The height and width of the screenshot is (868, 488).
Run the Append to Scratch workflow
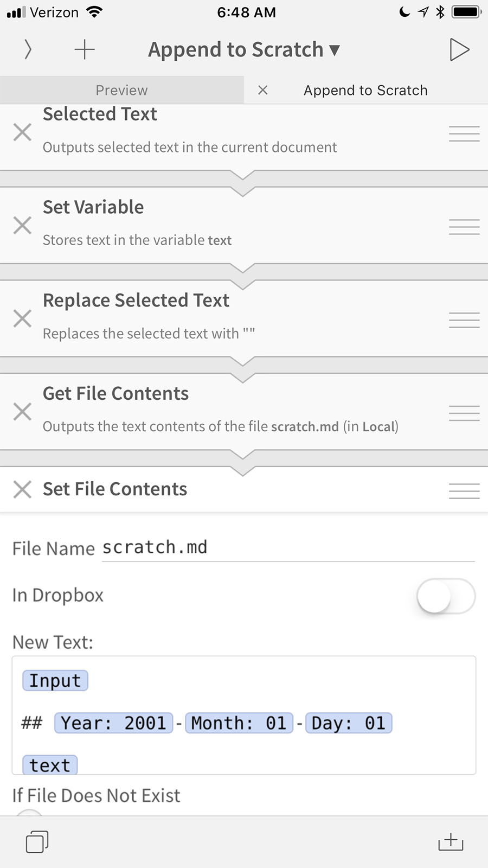[460, 49]
